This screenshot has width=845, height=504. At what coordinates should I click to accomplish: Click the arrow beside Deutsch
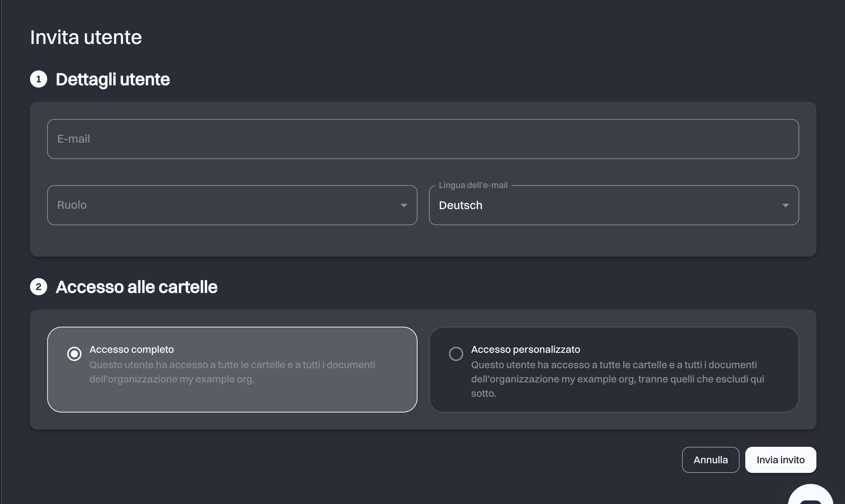point(785,205)
